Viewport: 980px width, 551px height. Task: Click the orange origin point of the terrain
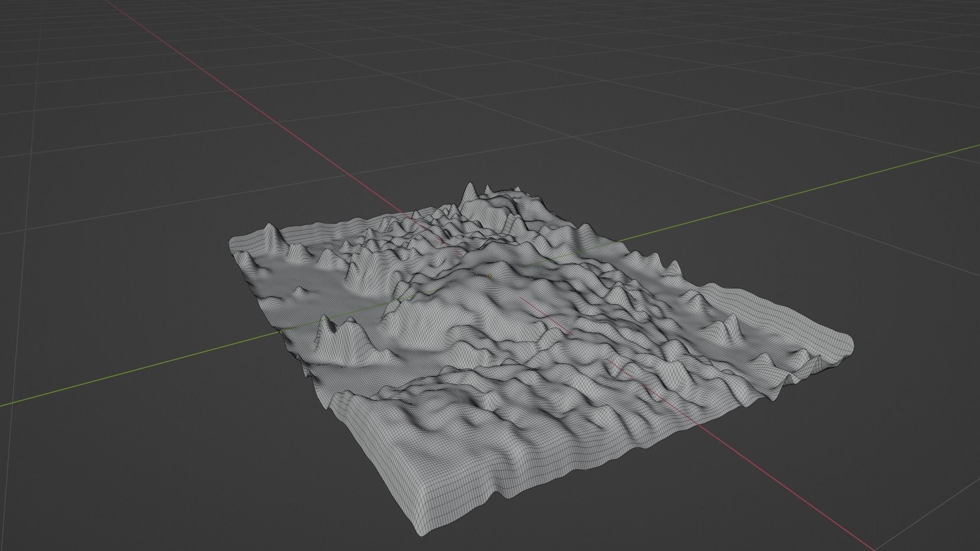point(490,275)
